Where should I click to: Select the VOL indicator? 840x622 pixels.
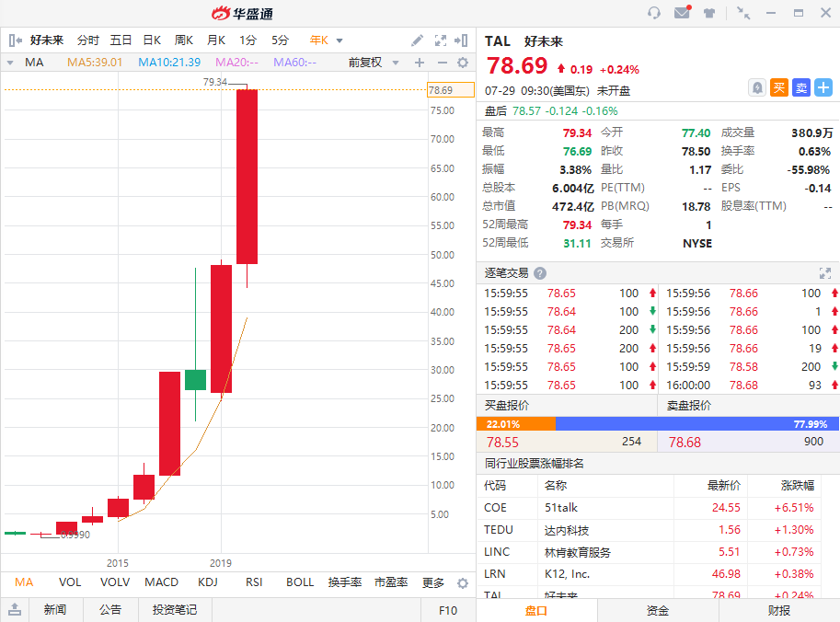[70, 582]
